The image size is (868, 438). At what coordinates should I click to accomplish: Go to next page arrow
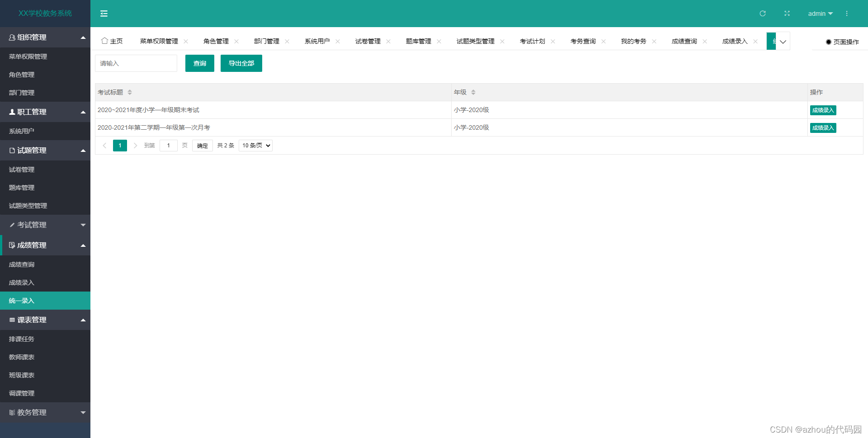point(135,146)
